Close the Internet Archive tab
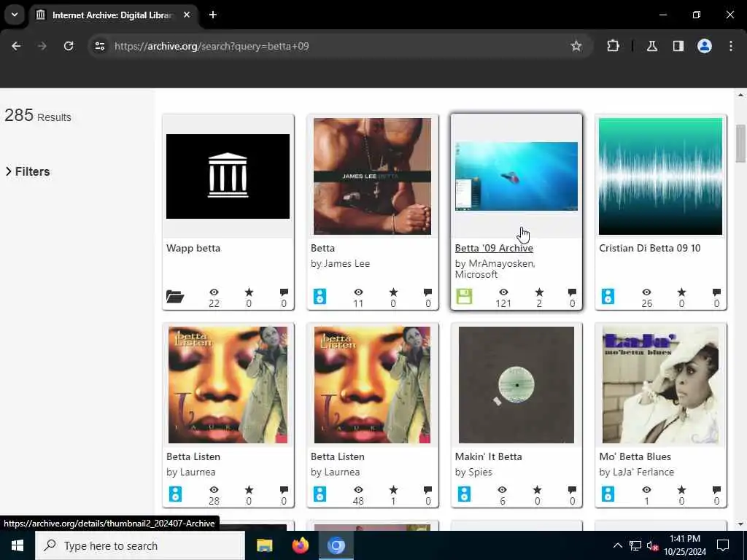Screen dimensions: 747x560 pos(187,15)
